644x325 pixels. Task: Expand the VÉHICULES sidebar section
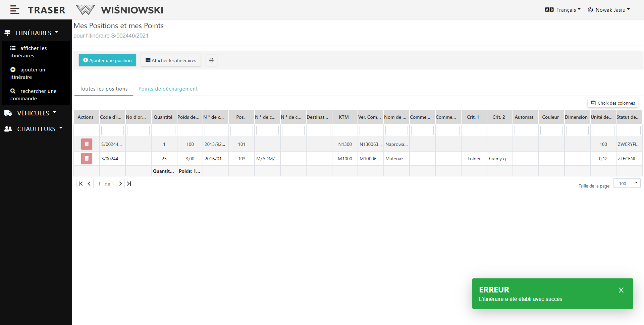point(33,113)
